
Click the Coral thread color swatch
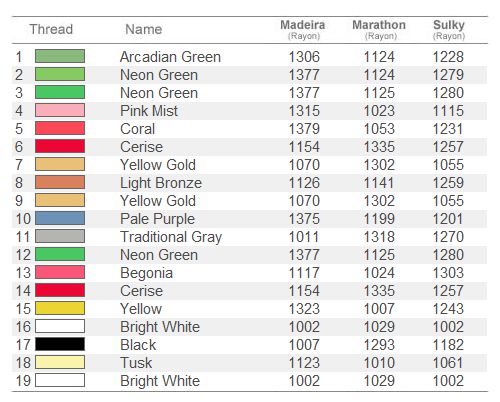click(x=60, y=128)
